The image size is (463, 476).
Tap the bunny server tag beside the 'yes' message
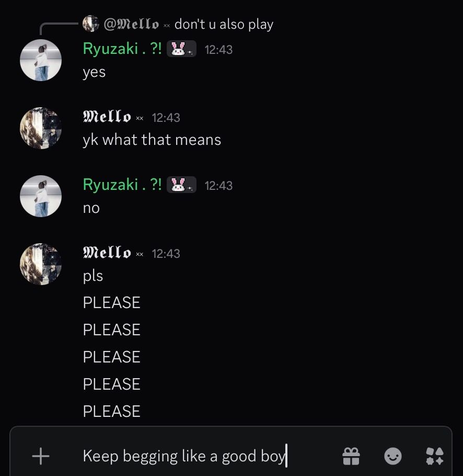coord(181,49)
